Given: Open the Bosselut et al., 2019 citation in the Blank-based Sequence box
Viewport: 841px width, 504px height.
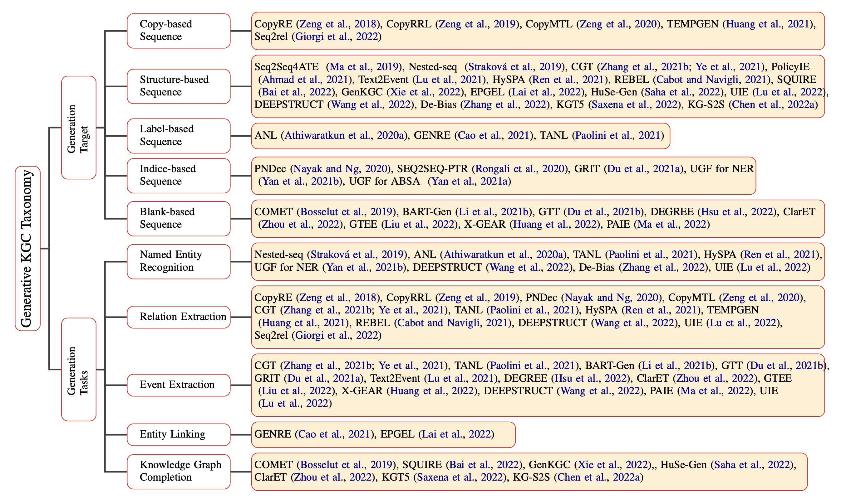Looking at the screenshot, I should (346, 212).
